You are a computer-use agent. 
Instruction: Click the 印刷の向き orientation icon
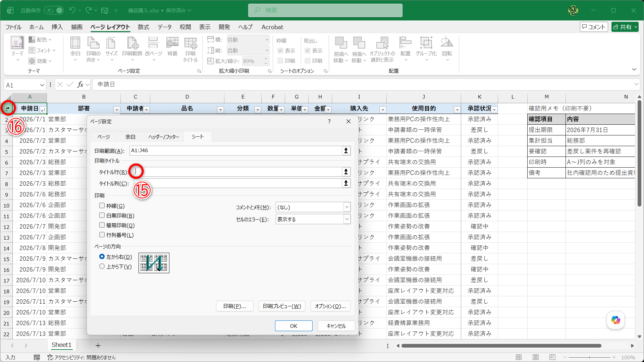[x=93, y=49]
